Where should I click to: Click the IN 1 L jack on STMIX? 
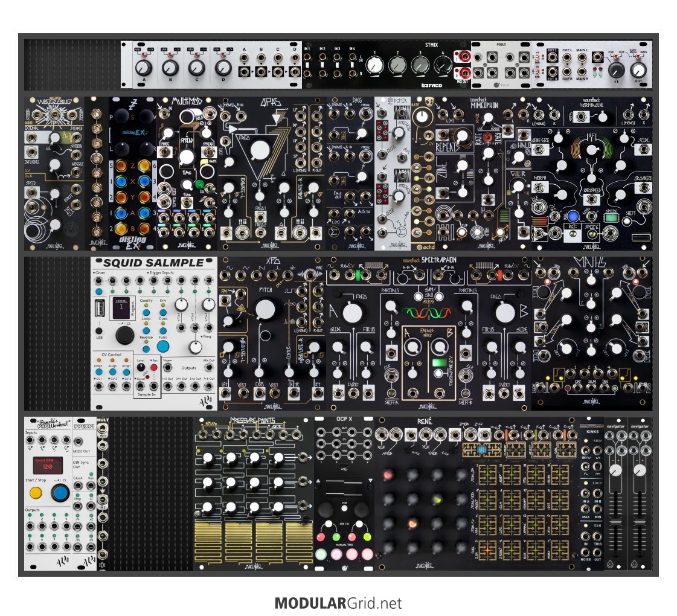tap(307, 57)
